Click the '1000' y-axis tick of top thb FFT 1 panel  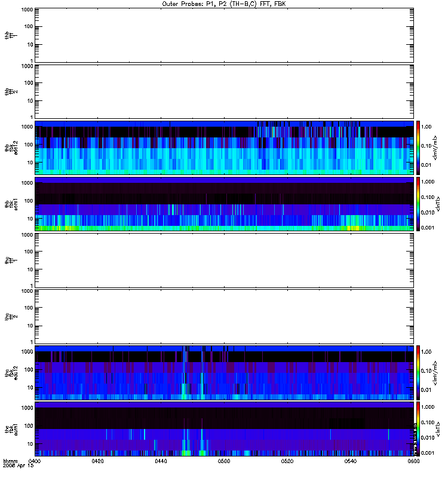click(27, 10)
